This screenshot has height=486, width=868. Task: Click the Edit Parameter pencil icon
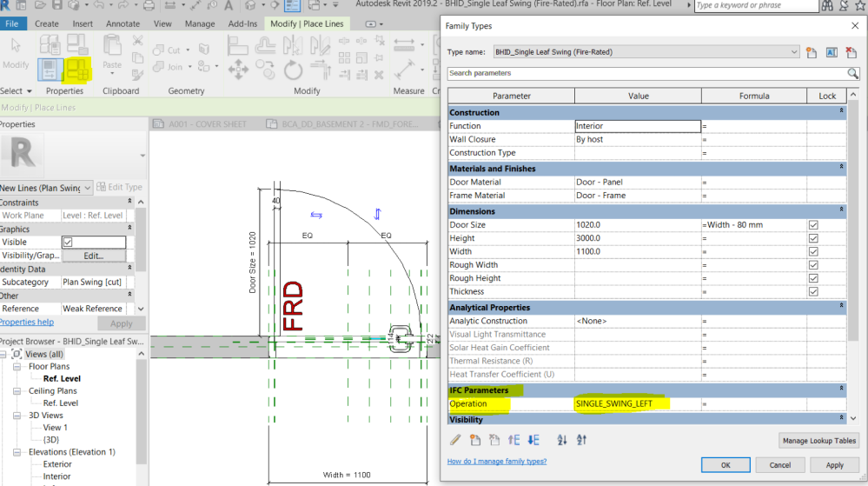455,441
